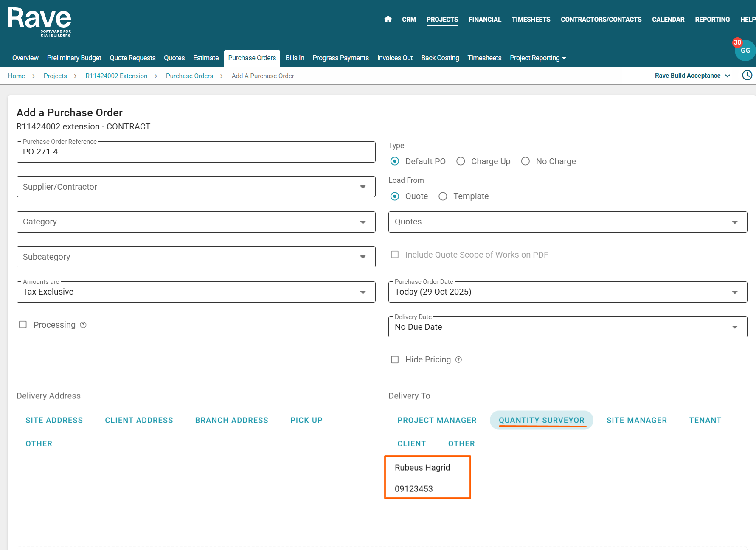This screenshot has height=550, width=756.
Task: Open the Contractors/Contacts menu
Action: 601,20
